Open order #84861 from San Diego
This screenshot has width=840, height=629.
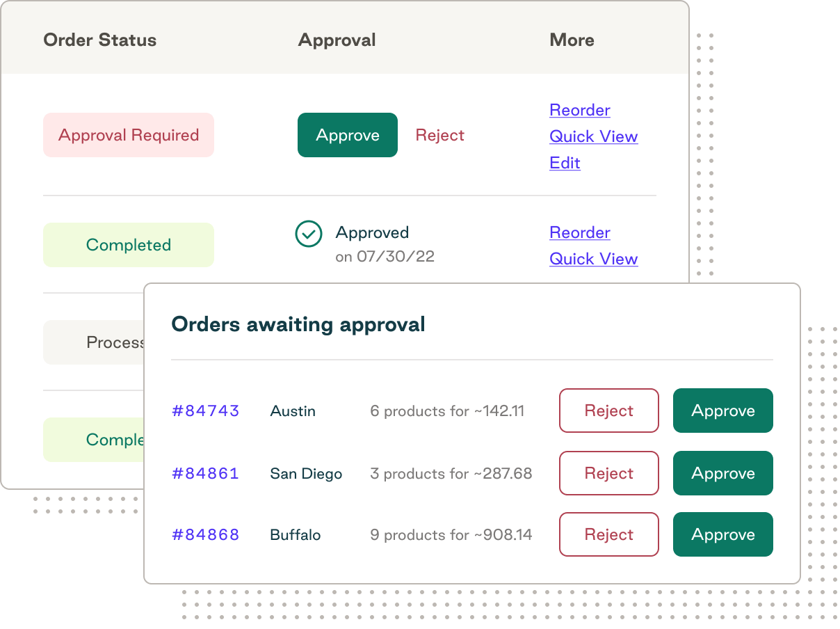pos(205,473)
